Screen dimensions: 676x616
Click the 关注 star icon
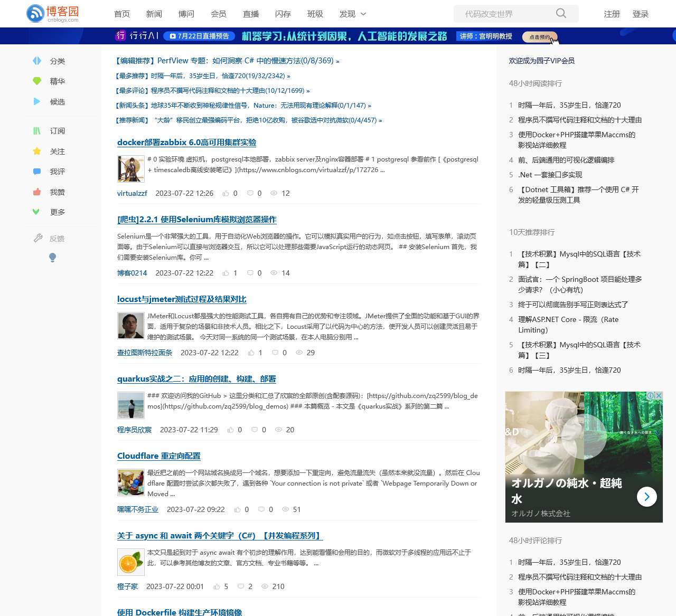(37, 151)
